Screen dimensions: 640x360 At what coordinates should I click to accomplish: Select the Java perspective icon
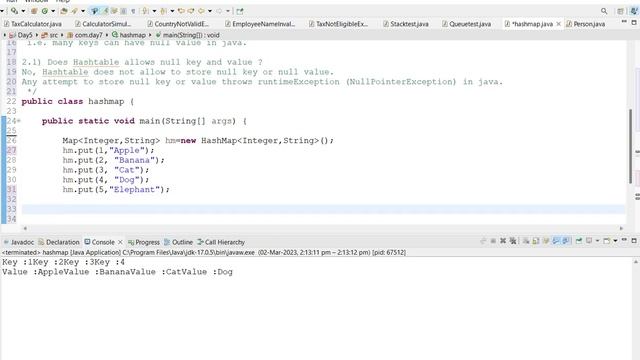634,11
